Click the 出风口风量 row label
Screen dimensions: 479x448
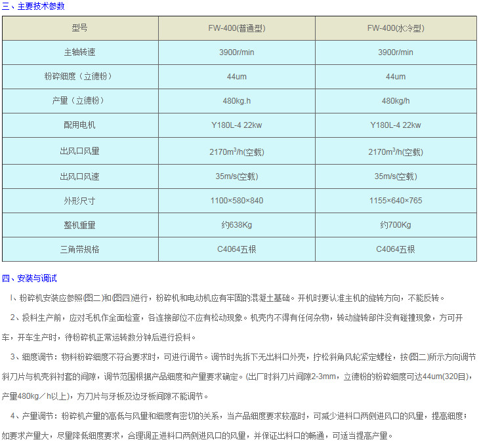coord(80,151)
